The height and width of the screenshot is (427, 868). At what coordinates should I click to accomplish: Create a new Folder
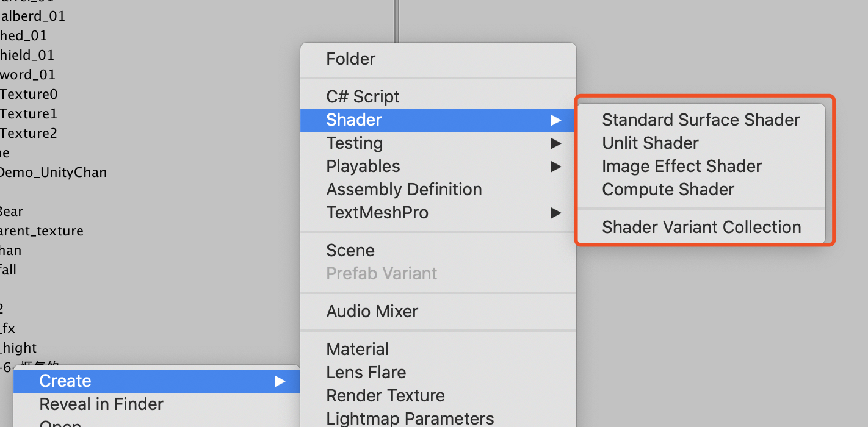[x=351, y=59]
